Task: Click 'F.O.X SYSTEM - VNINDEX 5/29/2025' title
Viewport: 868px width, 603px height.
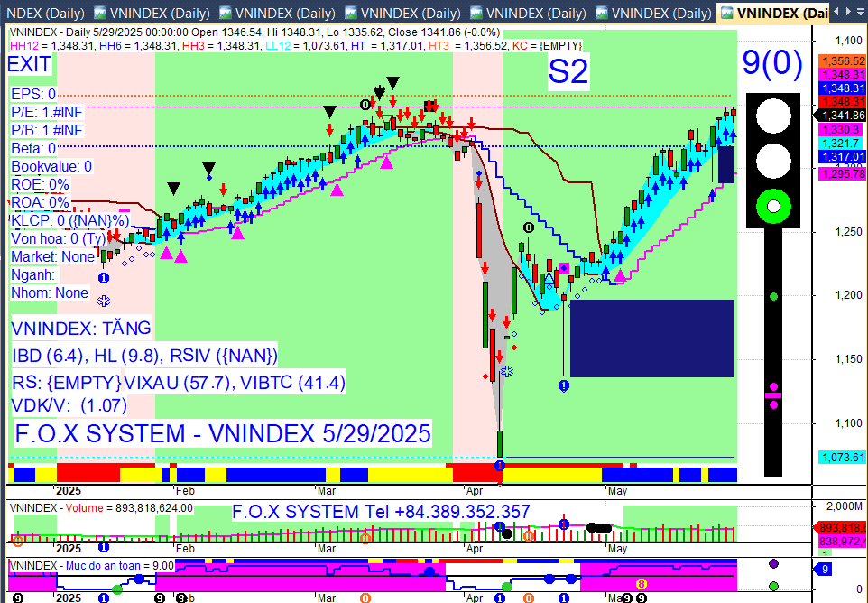Action: (x=223, y=433)
